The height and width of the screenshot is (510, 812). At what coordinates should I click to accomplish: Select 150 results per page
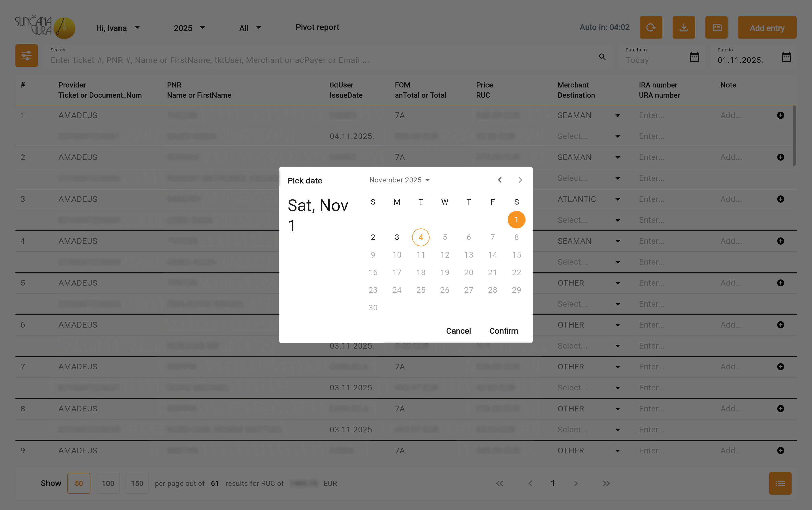137,483
